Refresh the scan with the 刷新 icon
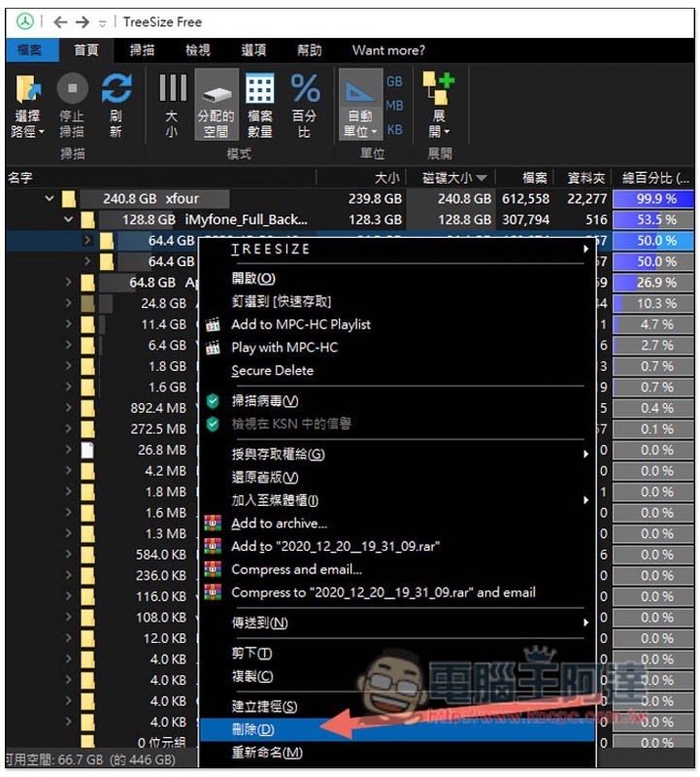The image size is (700, 777). (x=117, y=88)
